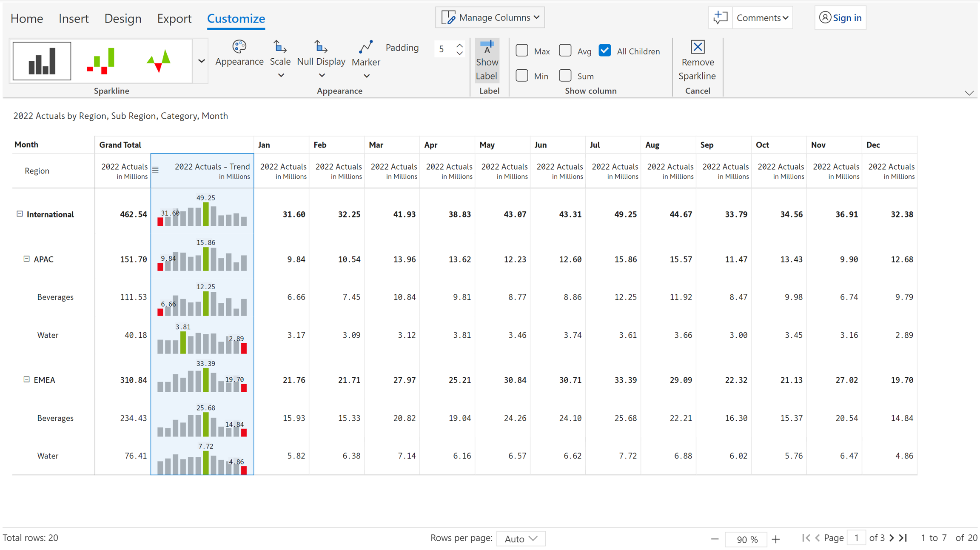Open the Marker options
980x550 pixels.
(x=366, y=59)
